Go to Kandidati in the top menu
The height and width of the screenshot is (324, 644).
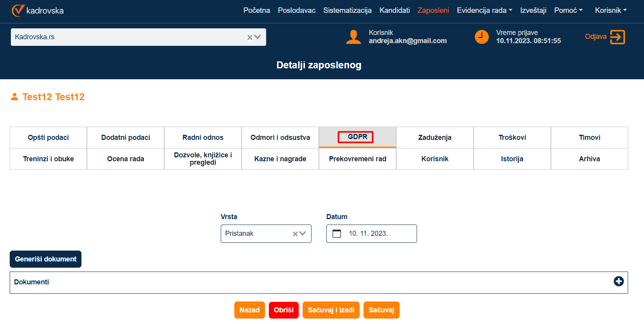tap(395, 10)
